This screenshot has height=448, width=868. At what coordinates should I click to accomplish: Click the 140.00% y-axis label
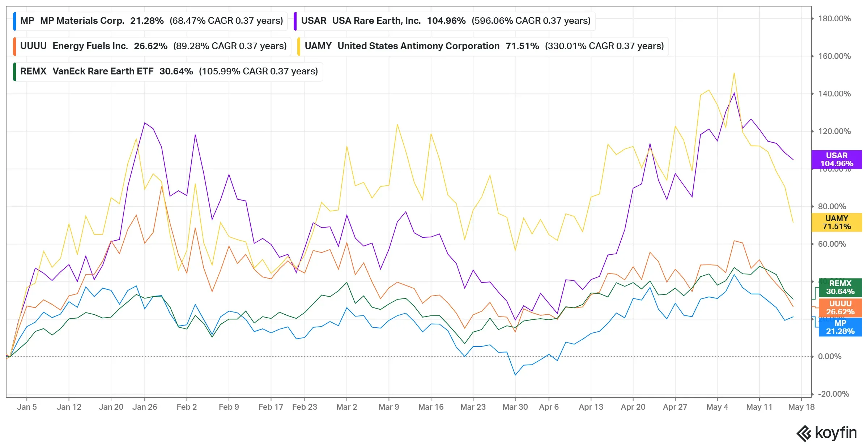pyautogui.click(x=834, y=94)
